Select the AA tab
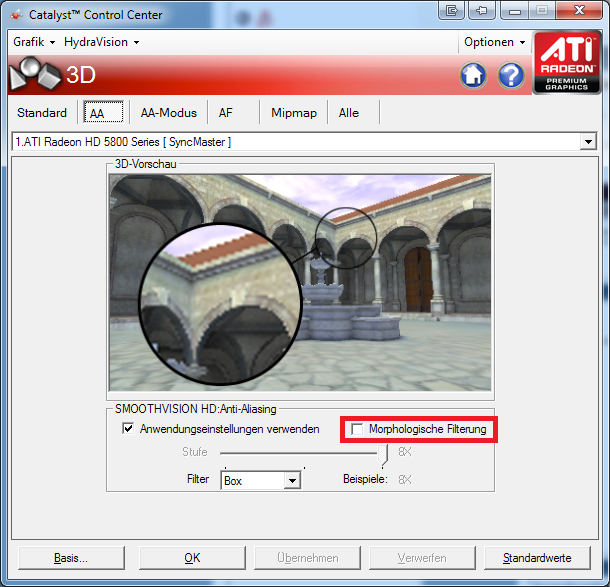This screenshot has width=610, height=587. pos(103,112)
